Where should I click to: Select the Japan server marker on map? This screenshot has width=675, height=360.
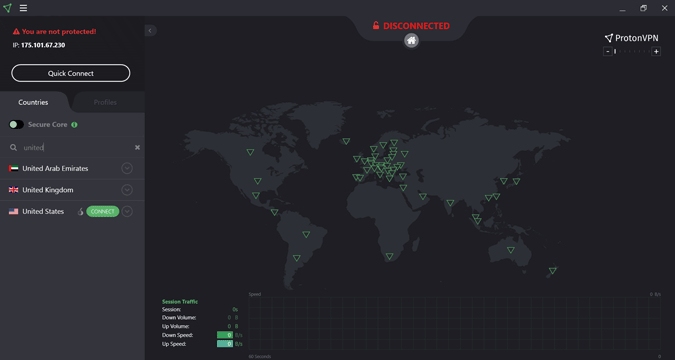(516, 181)
